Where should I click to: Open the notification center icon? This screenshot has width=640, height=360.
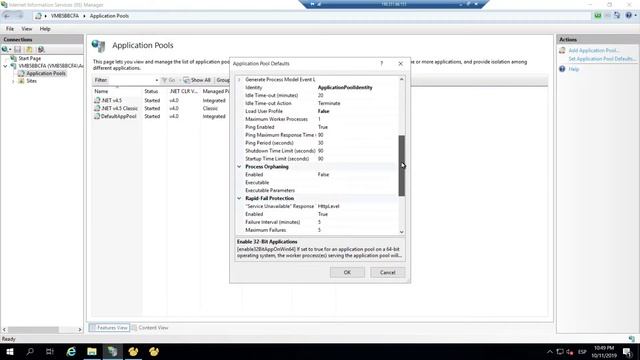click(x=627, y=351)
